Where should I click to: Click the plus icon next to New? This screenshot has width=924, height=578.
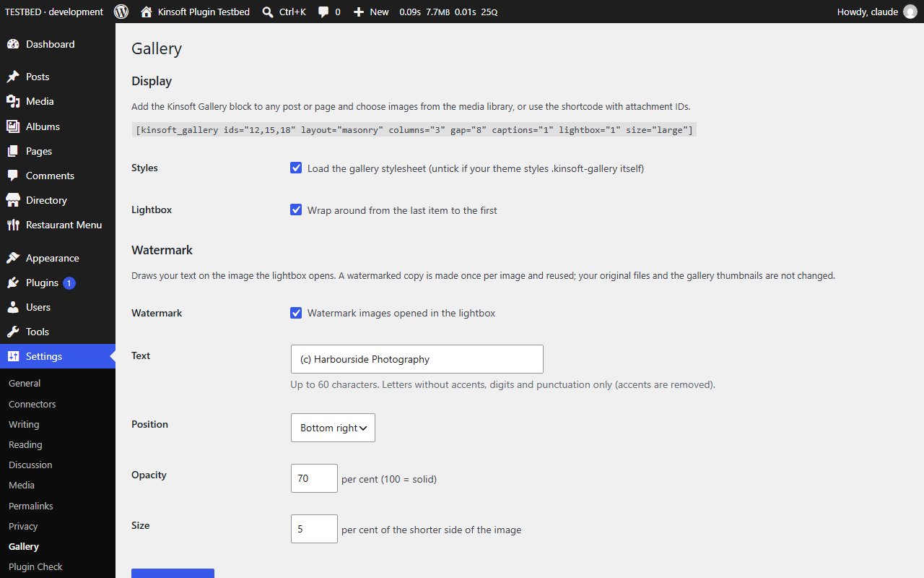point(359,12)
